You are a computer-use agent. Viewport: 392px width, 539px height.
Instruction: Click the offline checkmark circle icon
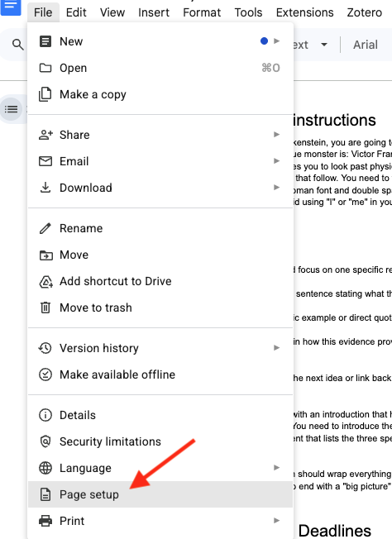click(x=45, y=374)
